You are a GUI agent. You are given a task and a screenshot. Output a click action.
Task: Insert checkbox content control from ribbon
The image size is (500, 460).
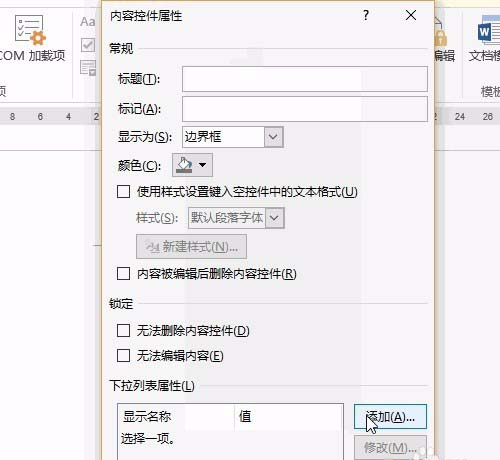point(88,45)
